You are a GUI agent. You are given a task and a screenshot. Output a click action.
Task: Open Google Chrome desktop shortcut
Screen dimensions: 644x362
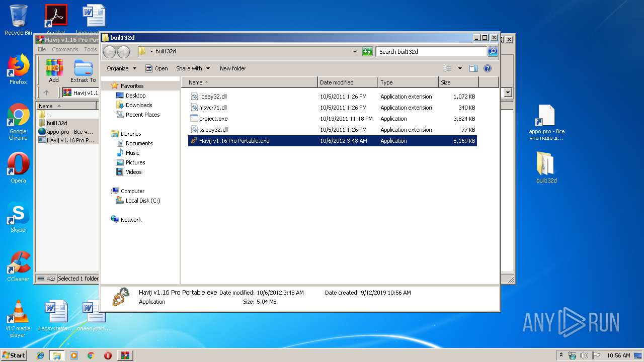pyautogui.click(x=18, y=122)
